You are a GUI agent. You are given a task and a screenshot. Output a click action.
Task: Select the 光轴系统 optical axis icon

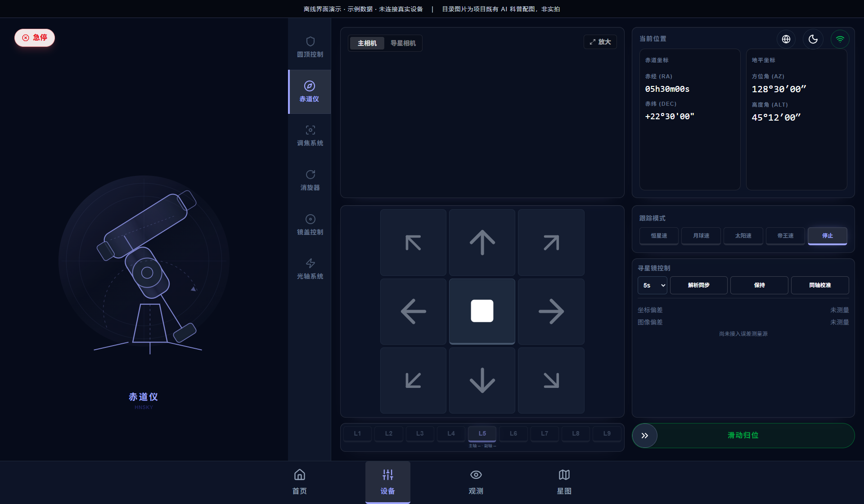click(310, 263)
